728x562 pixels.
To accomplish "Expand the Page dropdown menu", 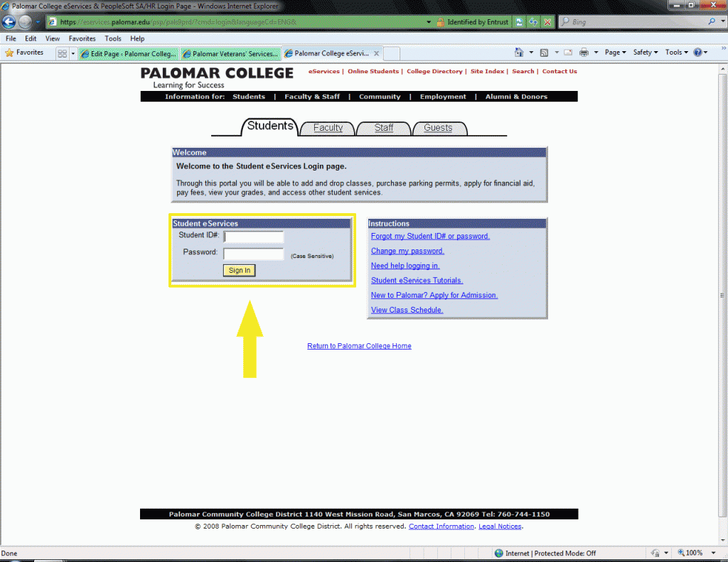I will (615, 53).
